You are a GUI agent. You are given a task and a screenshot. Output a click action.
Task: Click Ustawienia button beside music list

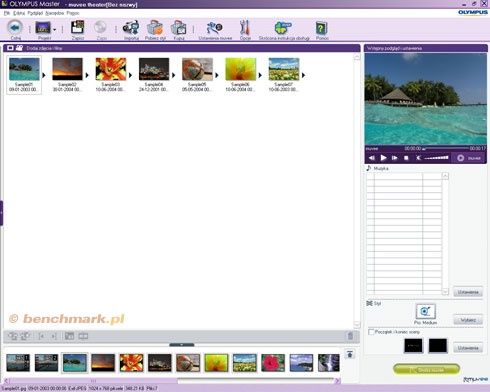tap(468, 292)
